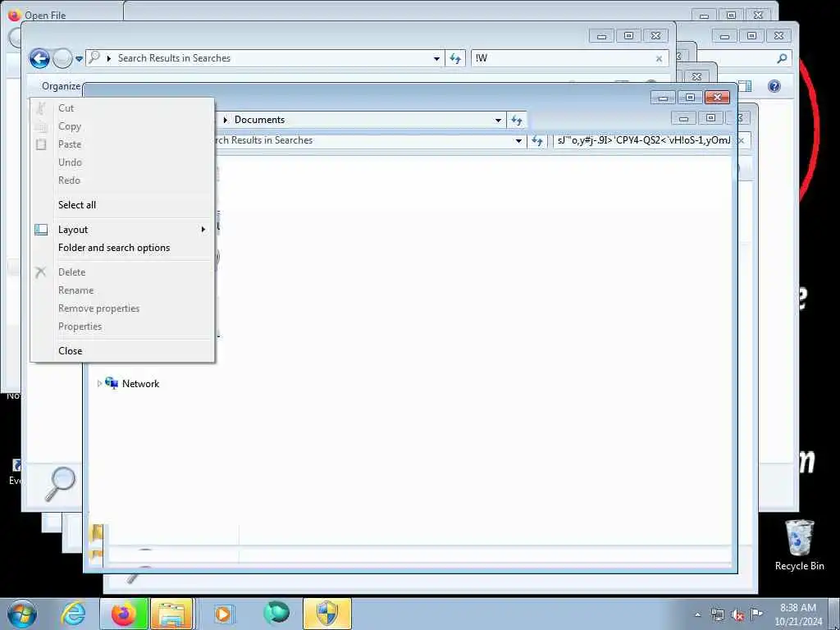
Task: Switch to Windows Explorer in the taskbar
Action: [x=172, y=614]
